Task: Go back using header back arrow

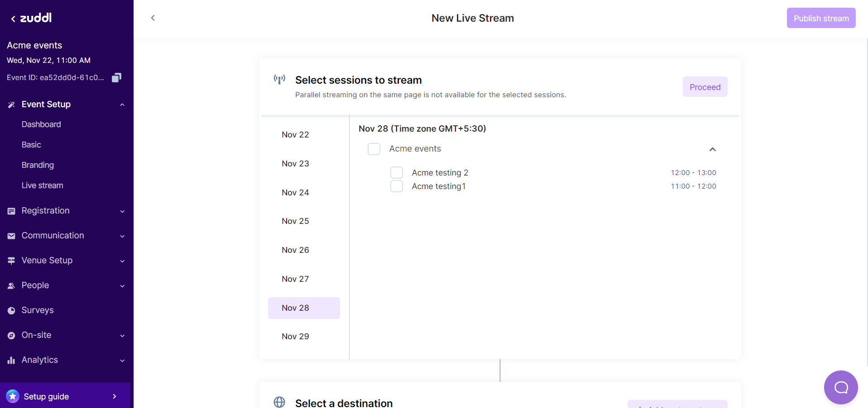Action: click(x=153, y=18)
